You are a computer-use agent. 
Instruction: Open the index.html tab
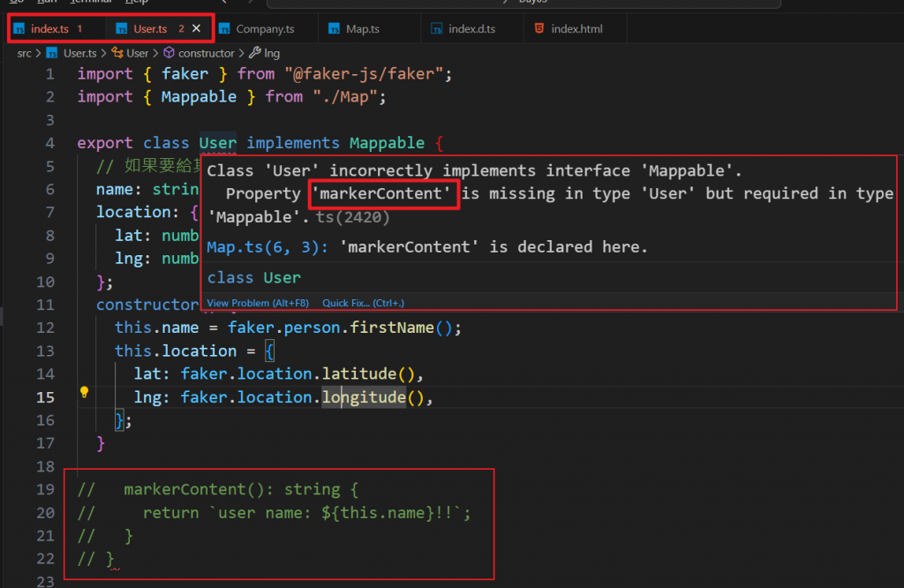coord(576,29)
